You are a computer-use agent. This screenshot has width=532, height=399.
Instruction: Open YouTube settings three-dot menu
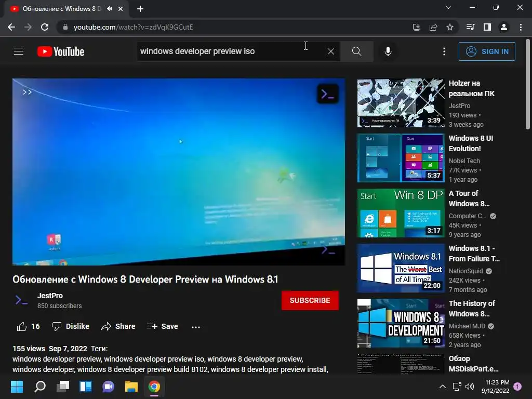click(444, 51)
